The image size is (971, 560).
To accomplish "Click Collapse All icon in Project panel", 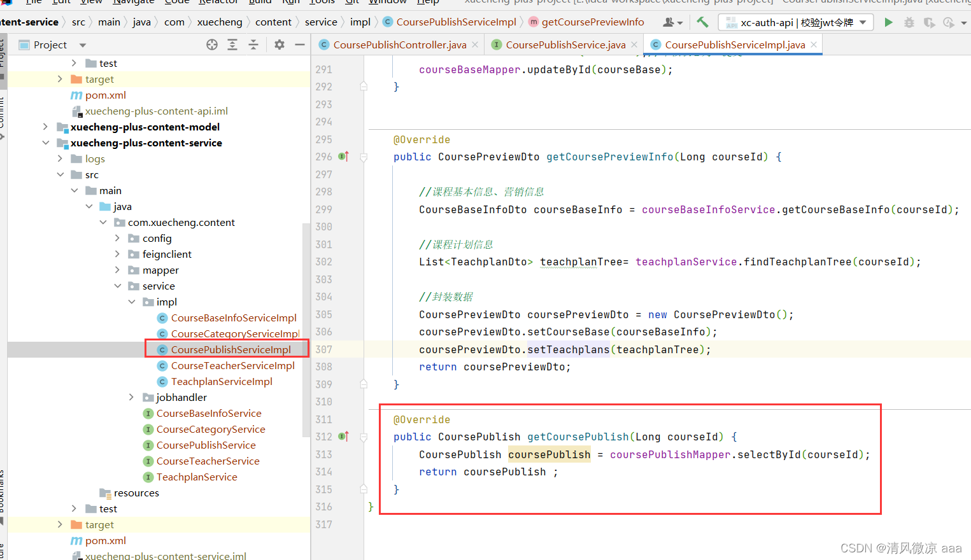I will pos(253,45).
